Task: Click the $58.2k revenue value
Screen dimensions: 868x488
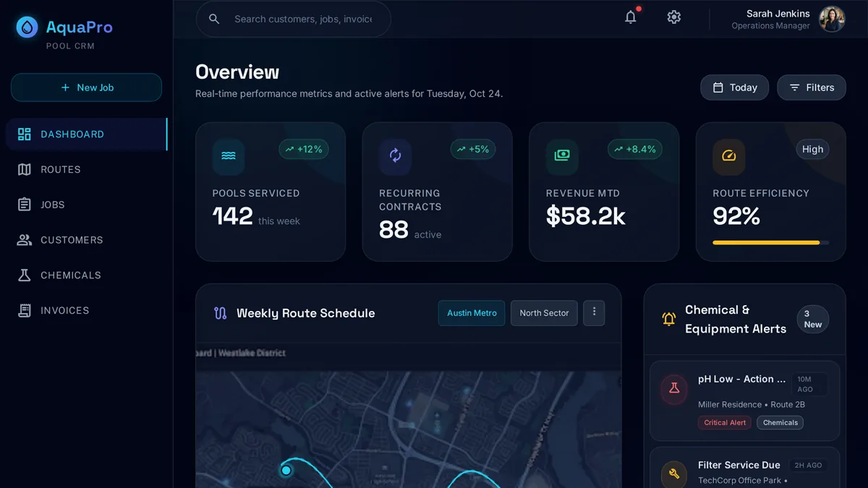Action: click(x=586, y=216)
